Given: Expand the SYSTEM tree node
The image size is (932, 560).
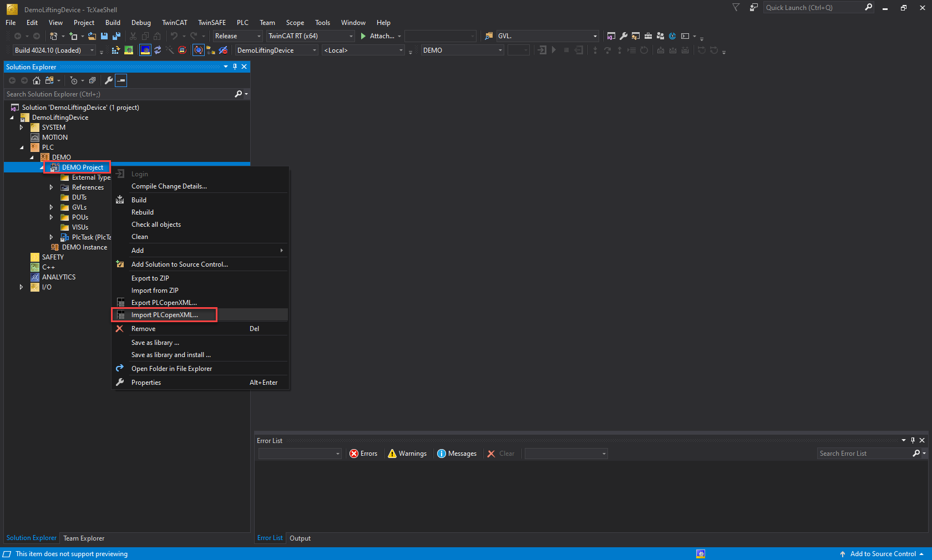Looking at the screenshot, I should [22, 128].
